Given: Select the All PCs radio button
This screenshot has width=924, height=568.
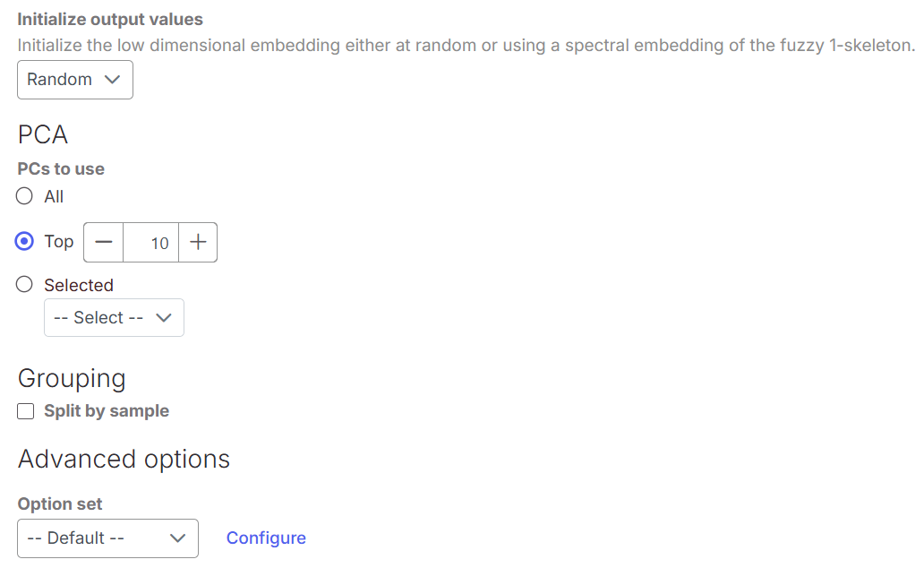Looking at the screenshot, I should pos(25,196).
